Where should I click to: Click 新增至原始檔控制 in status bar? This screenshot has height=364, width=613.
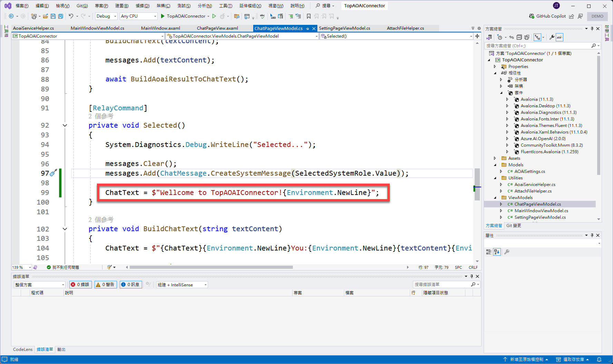click(x=526, y=360)
